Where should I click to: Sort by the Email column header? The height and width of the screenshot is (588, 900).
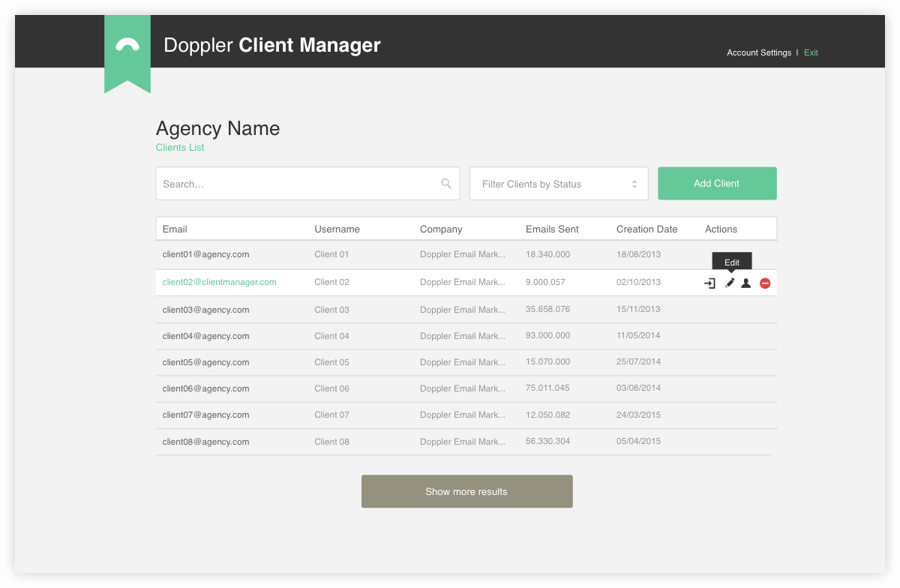[175, 229]
